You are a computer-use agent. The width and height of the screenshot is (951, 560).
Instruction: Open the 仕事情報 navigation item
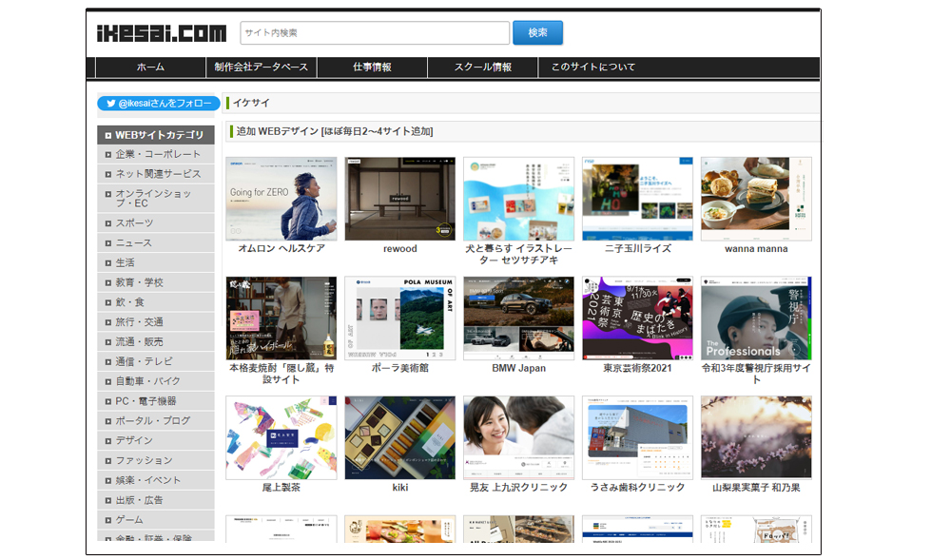pyautogui.click(x=372, y=68)
